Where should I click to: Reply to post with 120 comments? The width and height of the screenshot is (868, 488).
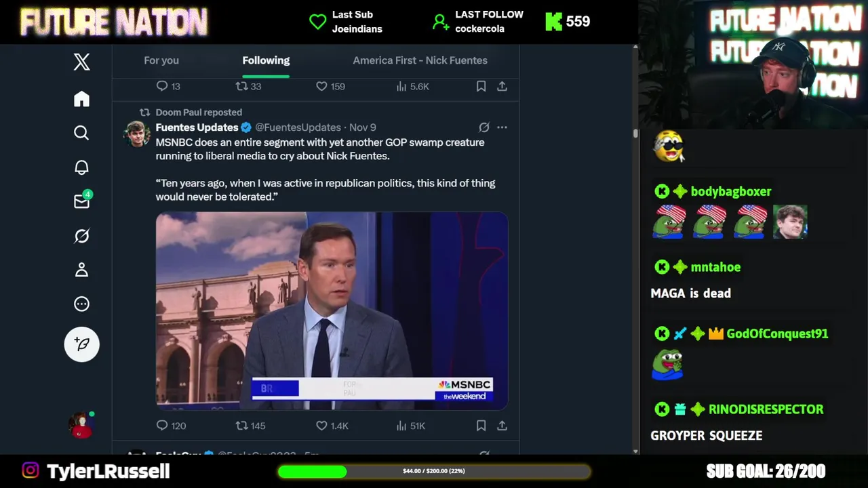[x=171, y=426]
